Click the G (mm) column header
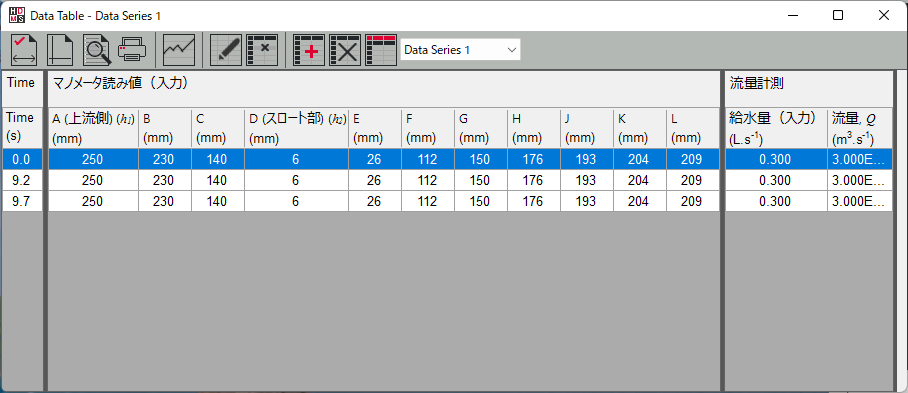 coord(481,128)
